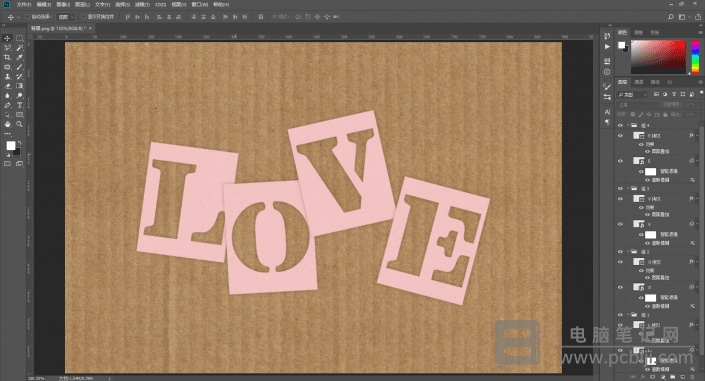Select the Move tool
705x381 pixels.
pyautogui.click(x=7, y=38)
